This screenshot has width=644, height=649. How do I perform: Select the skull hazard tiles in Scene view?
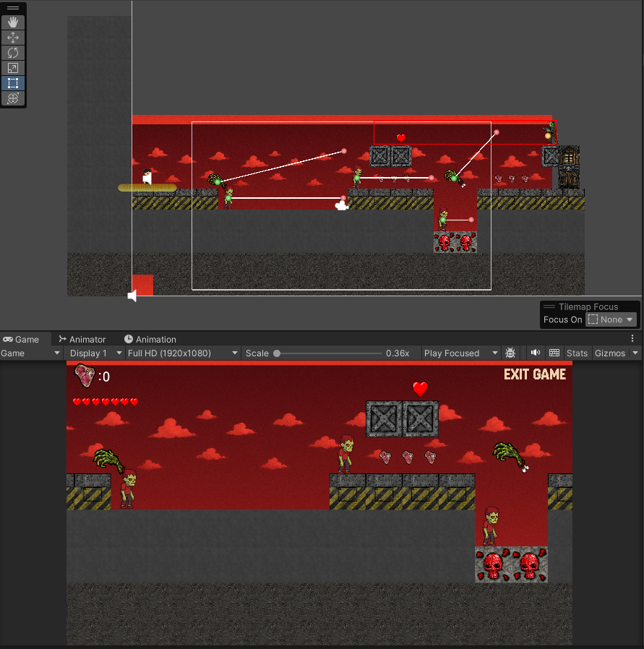click(455, 242)
